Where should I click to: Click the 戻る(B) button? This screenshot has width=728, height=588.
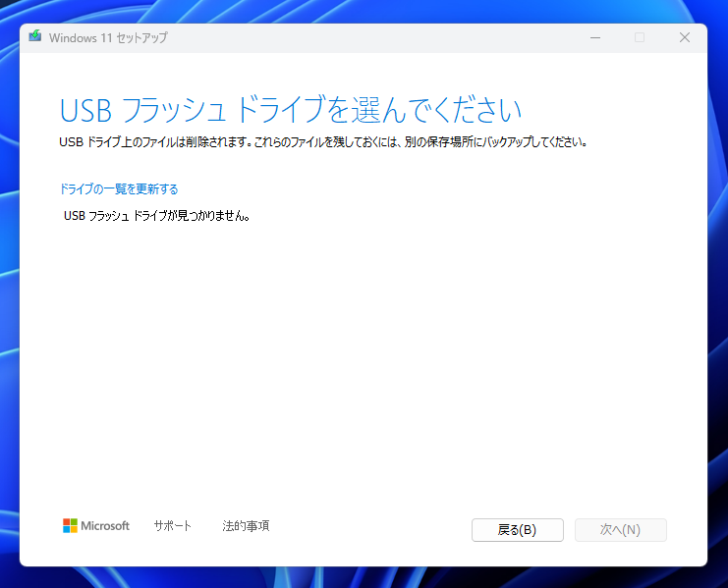[x=517, y=529]
